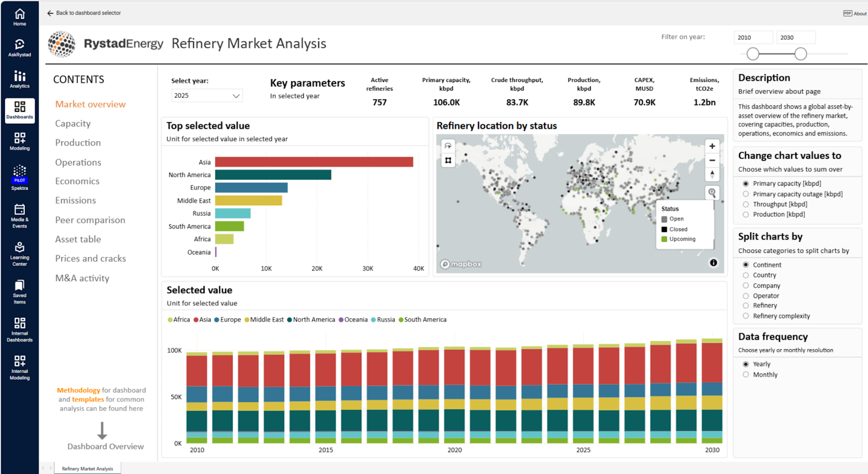This screenshot has width=868, height=474.
Task: Open Modeling from the sidebar
Action: 20,141
